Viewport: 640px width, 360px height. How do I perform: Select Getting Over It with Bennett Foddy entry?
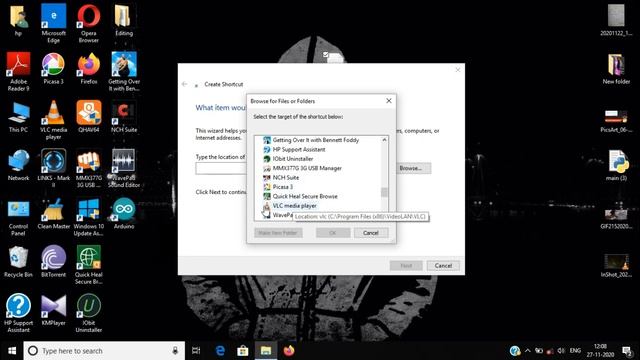pos(311,140)
